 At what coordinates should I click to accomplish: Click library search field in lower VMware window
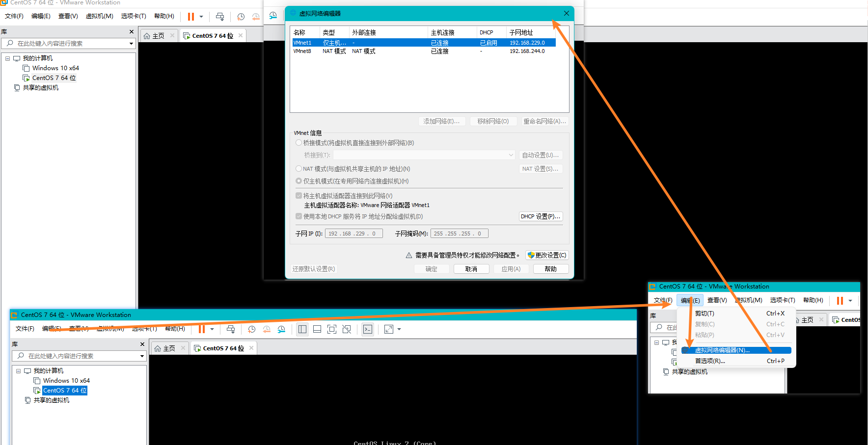79,356
